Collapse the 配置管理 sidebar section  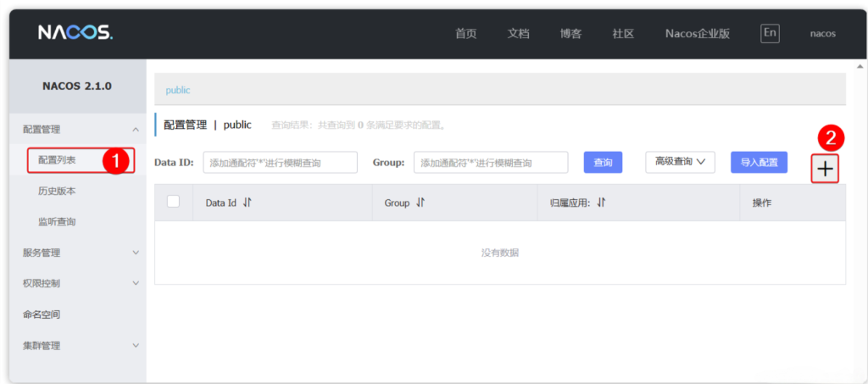tap(136, 130)
